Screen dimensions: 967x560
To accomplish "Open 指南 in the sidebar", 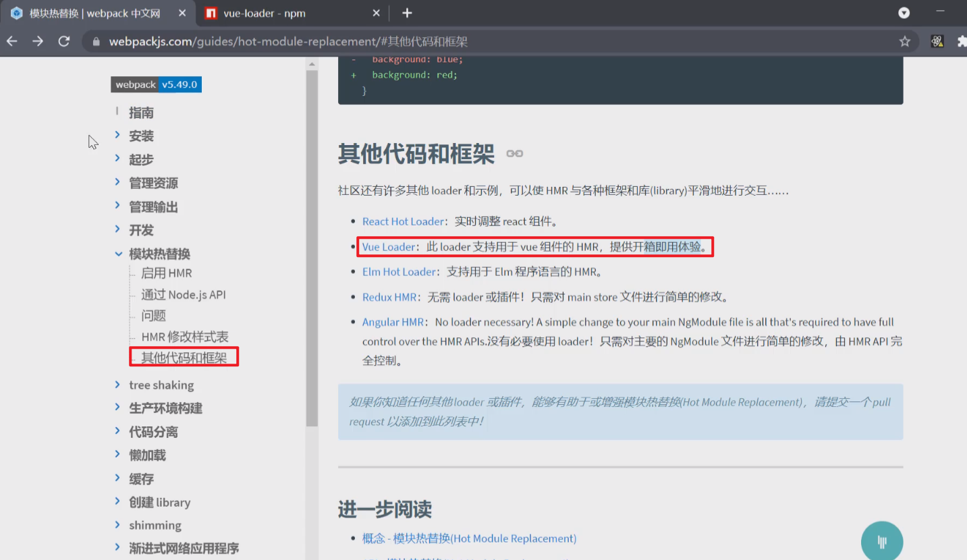I will pyautogui.click(x=141, y=113).
